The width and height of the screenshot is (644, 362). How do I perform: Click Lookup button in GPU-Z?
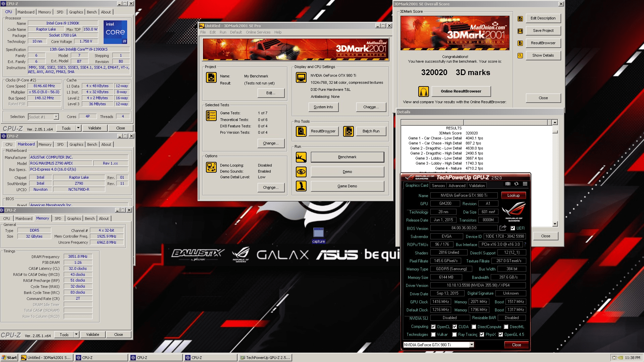(x=513, y=195)
